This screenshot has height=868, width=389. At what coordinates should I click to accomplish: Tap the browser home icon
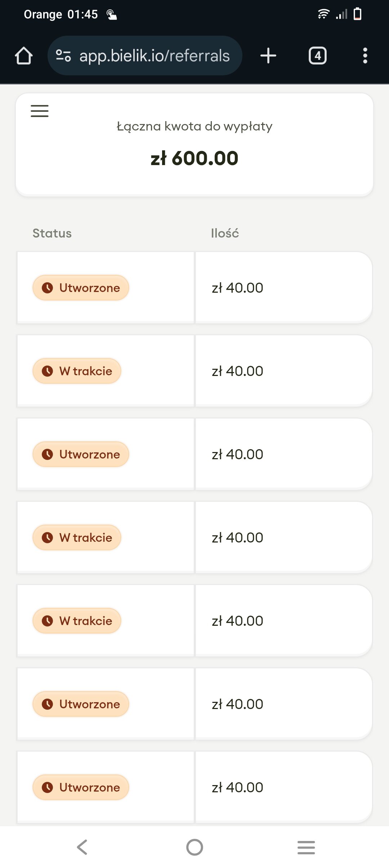tap(24, 56)
